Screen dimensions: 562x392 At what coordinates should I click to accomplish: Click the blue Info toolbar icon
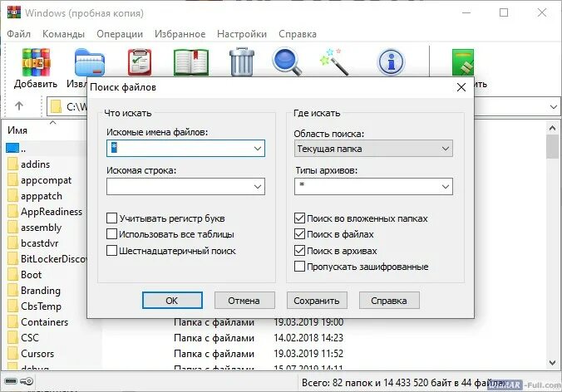pyautogui.click(x=391, y=62)
